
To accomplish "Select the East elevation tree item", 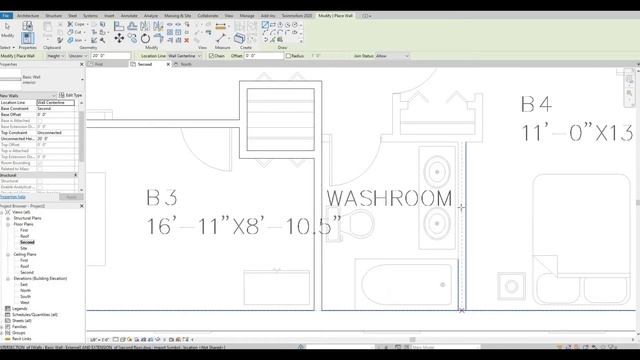I will pos(24,284).
